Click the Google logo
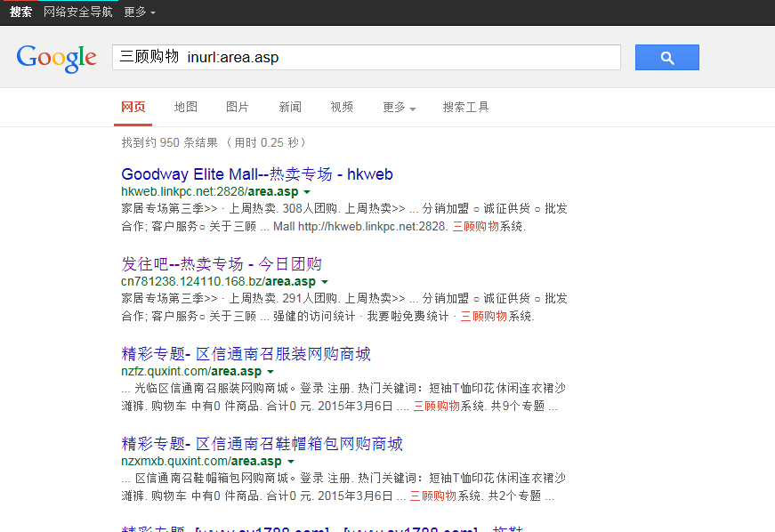Viewport: 775px width, 532px height. pos(56,59)
